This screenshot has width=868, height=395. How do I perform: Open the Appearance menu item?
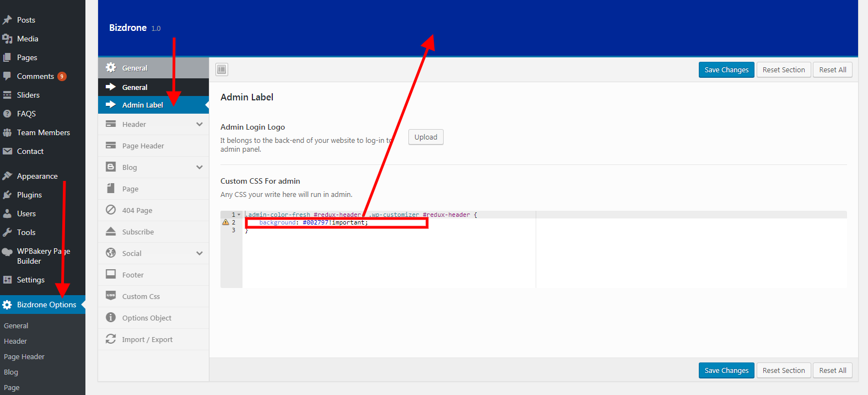42,176
